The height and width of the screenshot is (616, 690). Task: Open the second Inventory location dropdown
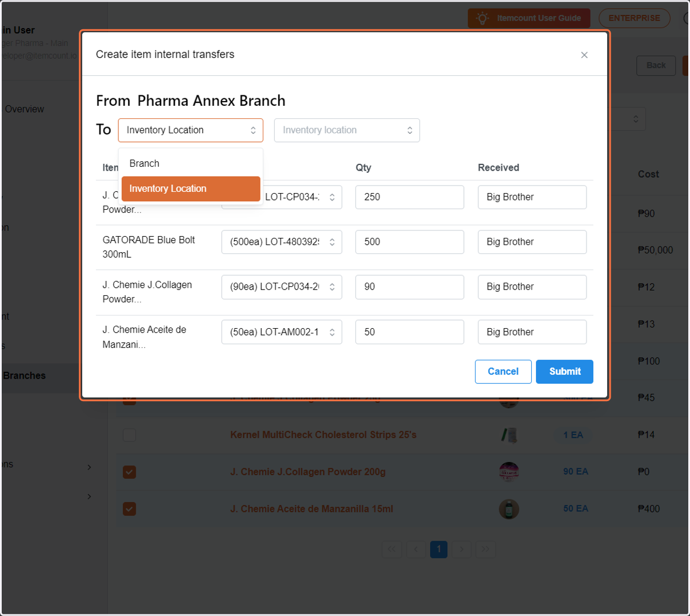coord(347,130)
